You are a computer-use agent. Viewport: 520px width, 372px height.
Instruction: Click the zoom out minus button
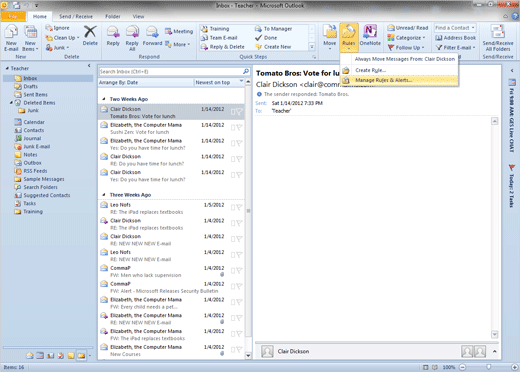[463, 367]
